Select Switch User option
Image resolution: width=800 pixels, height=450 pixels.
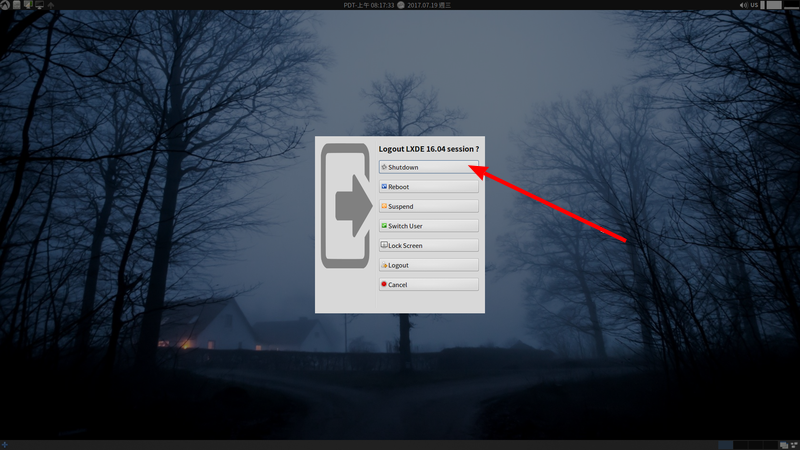[428, 226]
